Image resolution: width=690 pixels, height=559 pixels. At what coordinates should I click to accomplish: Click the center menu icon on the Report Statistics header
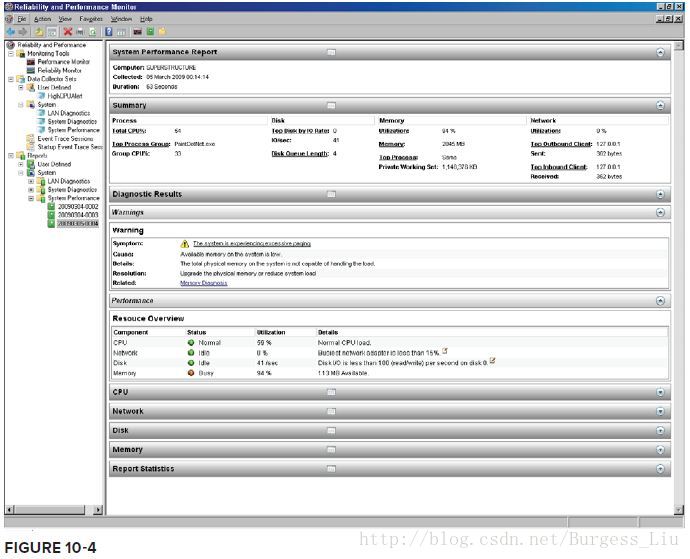[331, 469]
